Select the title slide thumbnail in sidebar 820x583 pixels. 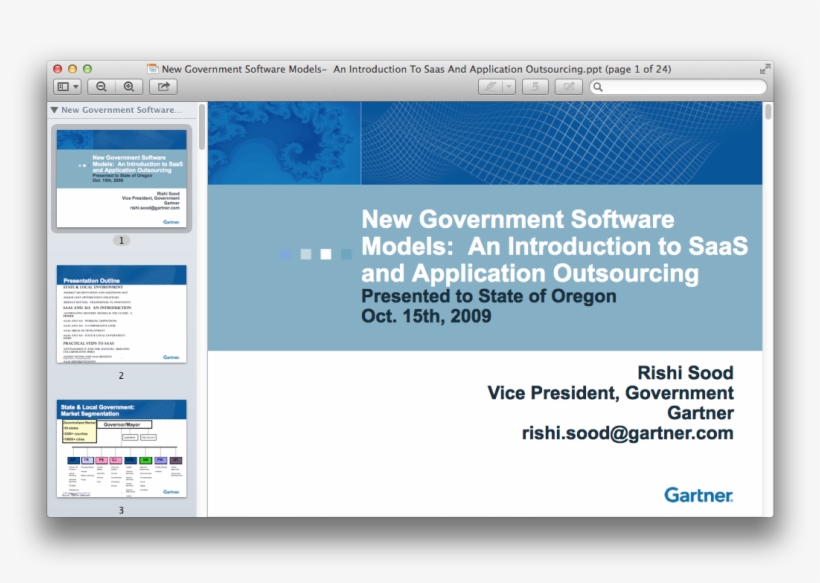tap(120, 180)
